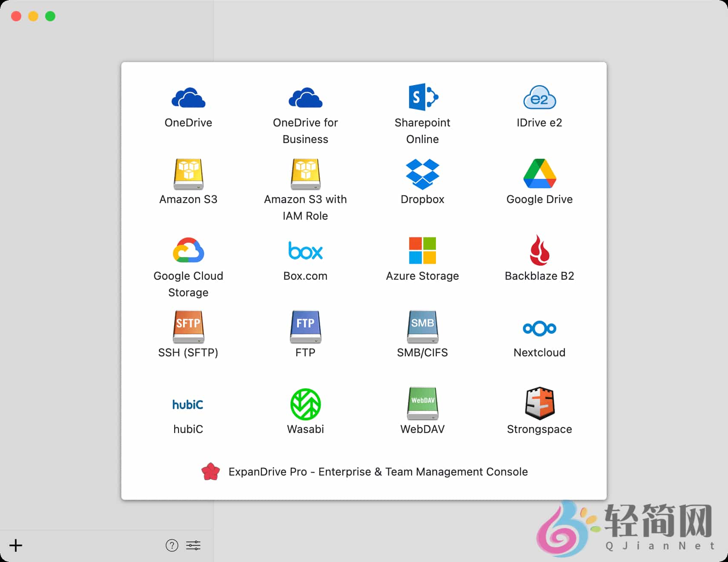The image size is (728, 562).
Task: Click the "Strongspace" label text
Action: click(539, 429)
